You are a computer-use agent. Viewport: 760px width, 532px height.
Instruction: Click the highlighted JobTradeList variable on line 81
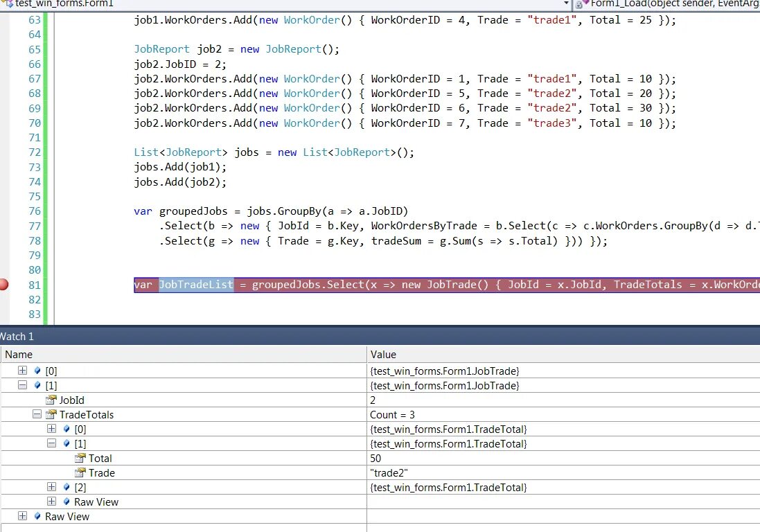196,285
